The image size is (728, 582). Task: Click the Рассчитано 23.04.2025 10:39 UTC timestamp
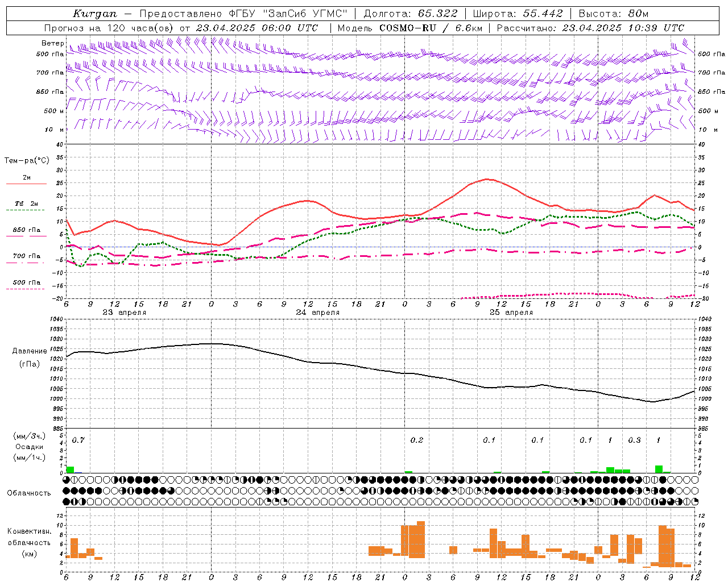coord(590,28)
